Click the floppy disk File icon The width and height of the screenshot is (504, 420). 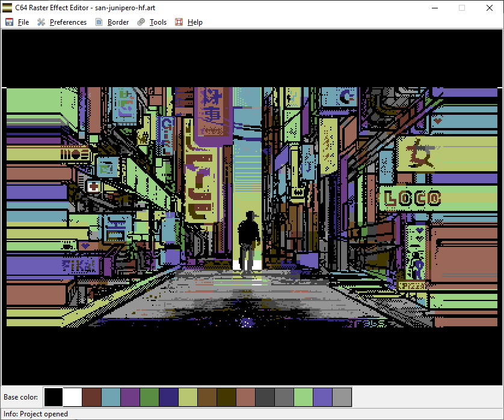coord(9,22)
